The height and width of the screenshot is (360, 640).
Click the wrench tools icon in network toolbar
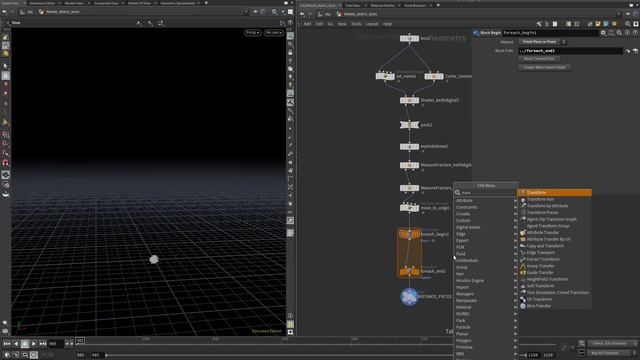[x=539, y=24]
